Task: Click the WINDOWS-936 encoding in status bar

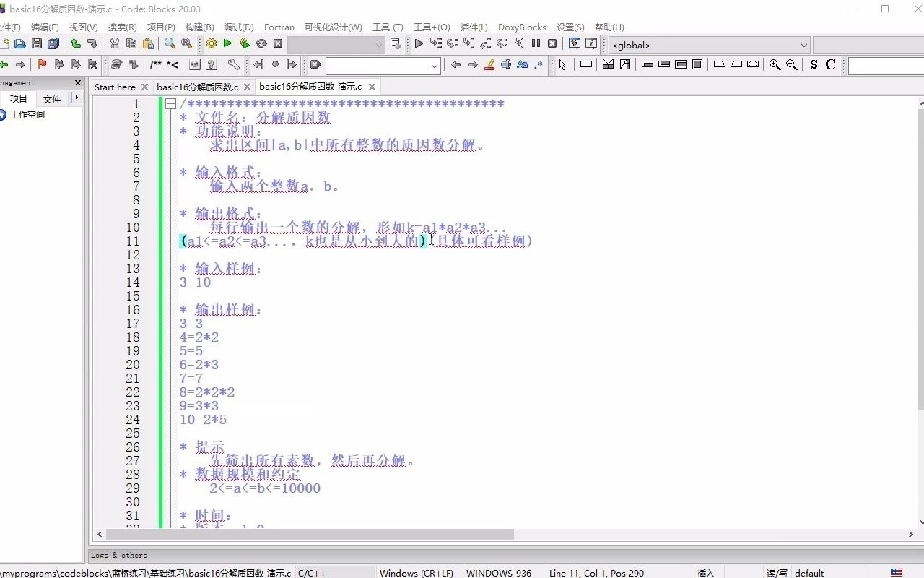Action: (x=499, y=573)
